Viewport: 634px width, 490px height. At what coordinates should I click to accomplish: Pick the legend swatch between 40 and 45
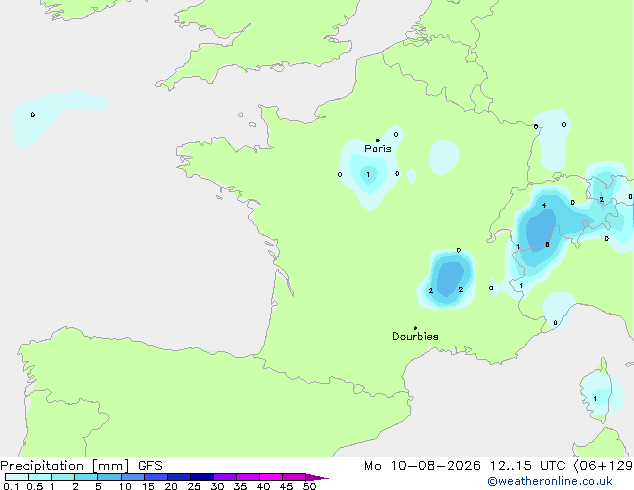pyautogui.click(x=271, y=477)
